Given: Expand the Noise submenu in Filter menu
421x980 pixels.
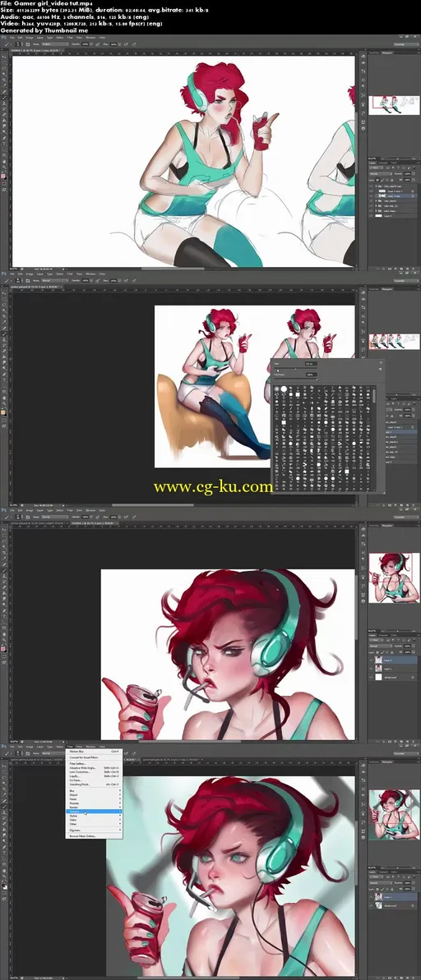Looking at the screenshot, I should tap(94, 798).
